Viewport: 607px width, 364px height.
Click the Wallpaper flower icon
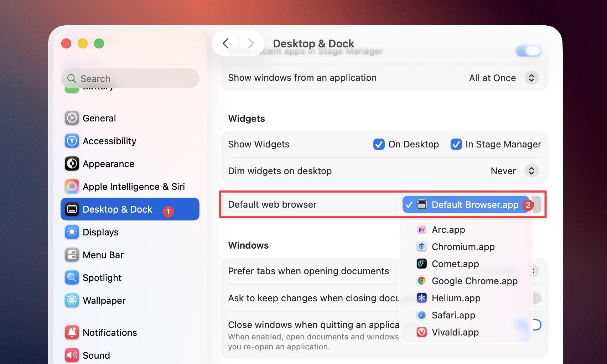point(72,301)
